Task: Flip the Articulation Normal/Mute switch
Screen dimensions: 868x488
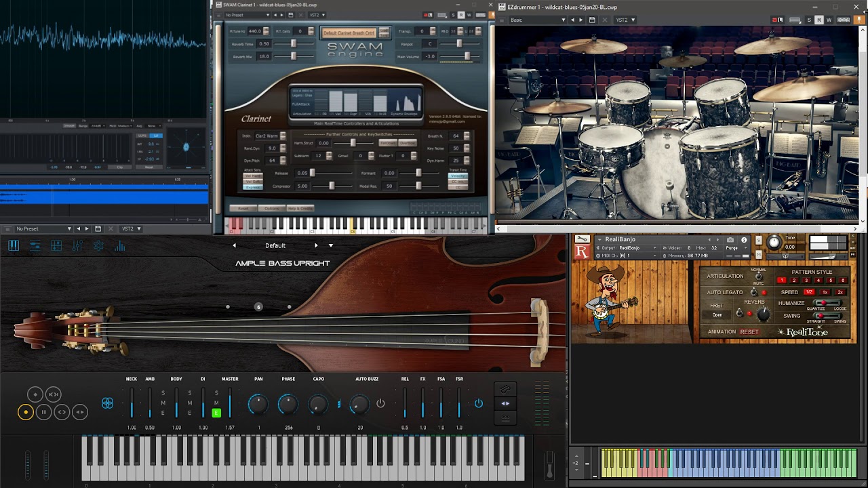Action: coord(759,276)
